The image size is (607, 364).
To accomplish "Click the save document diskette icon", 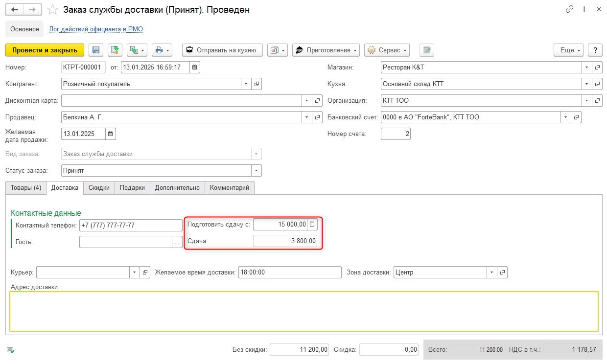I will coord(96,50).
